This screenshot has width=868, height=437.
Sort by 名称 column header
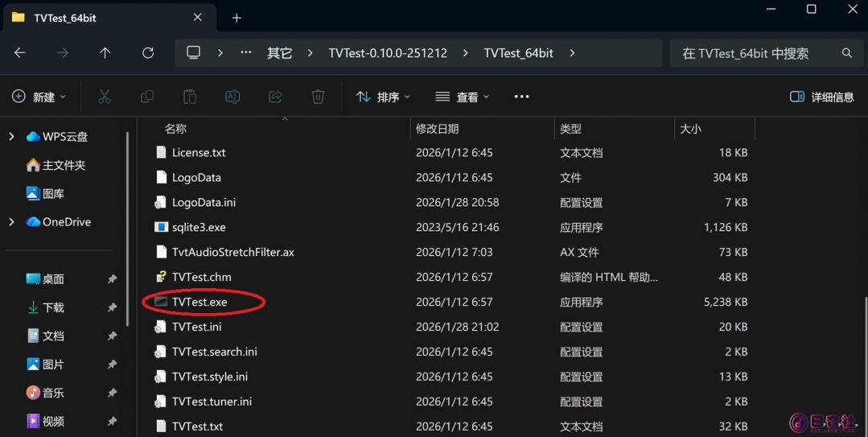click(x=175, y=129)
